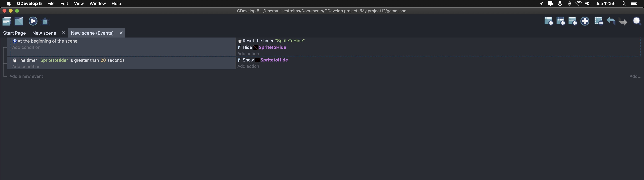Open the Project Manager icon

7,21
